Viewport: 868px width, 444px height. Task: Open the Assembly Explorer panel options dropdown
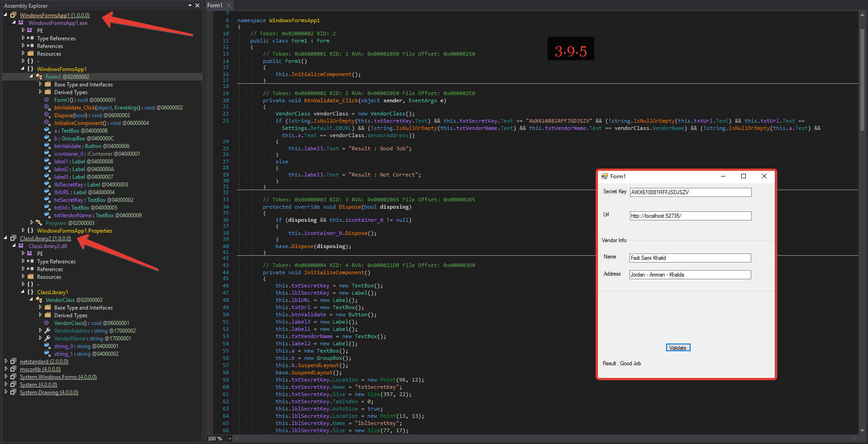click(190, 5)
